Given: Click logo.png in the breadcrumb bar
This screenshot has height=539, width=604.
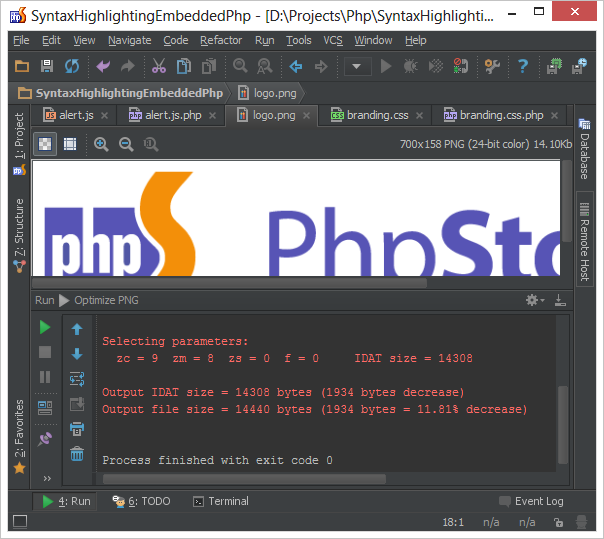Looking at the screenshot, I should (x=275, y=93).
